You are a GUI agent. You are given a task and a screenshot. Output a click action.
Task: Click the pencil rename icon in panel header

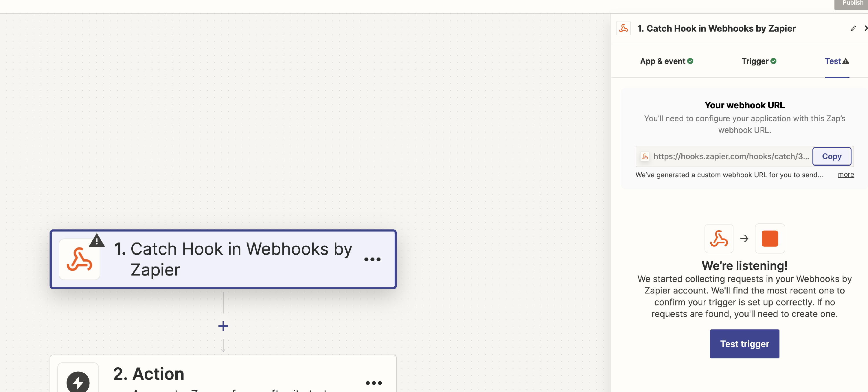[x=853, y=28]
